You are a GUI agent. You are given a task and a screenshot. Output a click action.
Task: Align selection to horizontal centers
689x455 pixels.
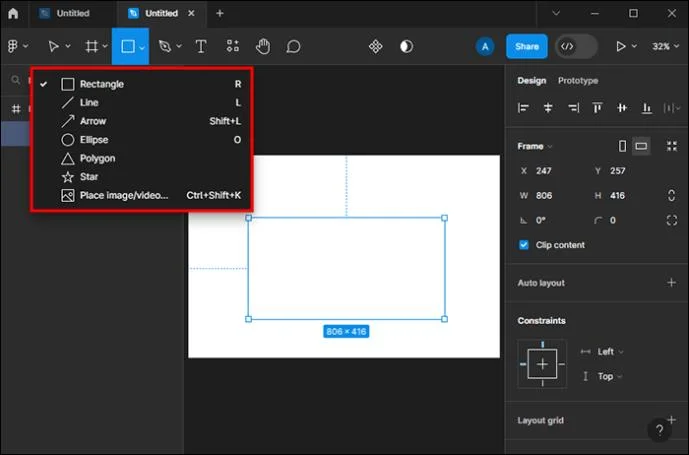pos(548,108)
